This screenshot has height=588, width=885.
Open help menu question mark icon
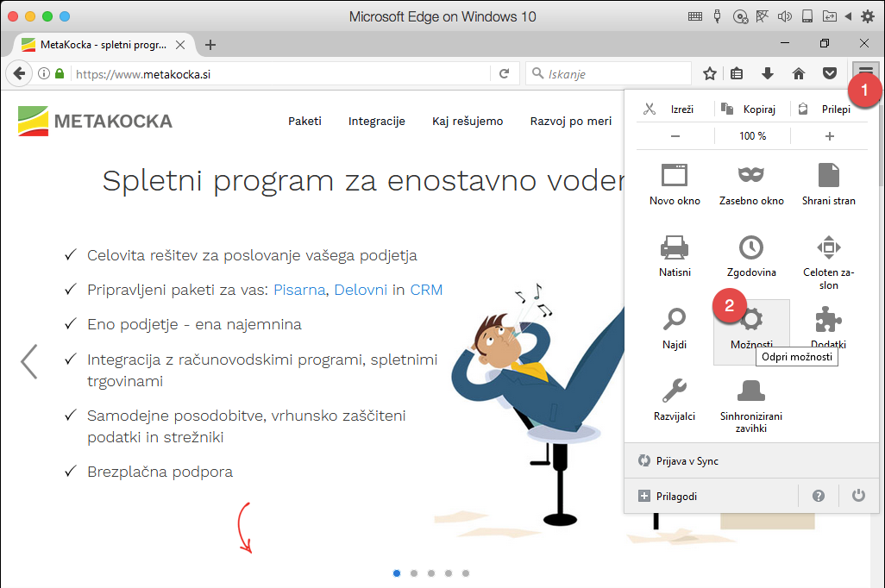click(818, 496)
